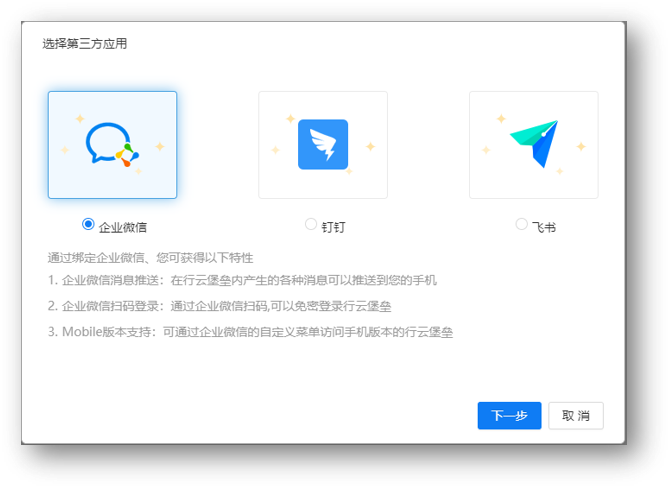Click the sparkle star right of 飞书 logo
Image resolution: width=669 pixels, height=487 pixels.
[581, 146]
